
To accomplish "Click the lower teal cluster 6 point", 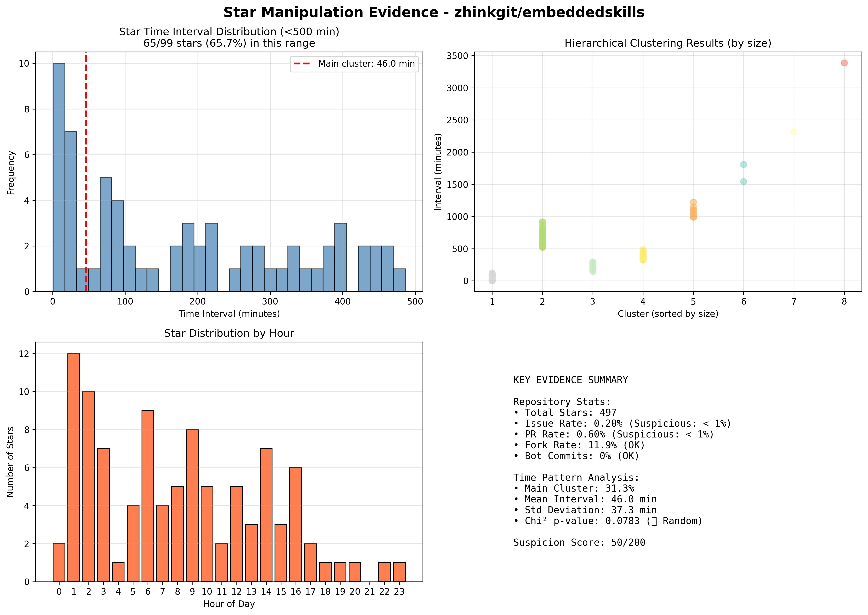I will tap(743, 181).
